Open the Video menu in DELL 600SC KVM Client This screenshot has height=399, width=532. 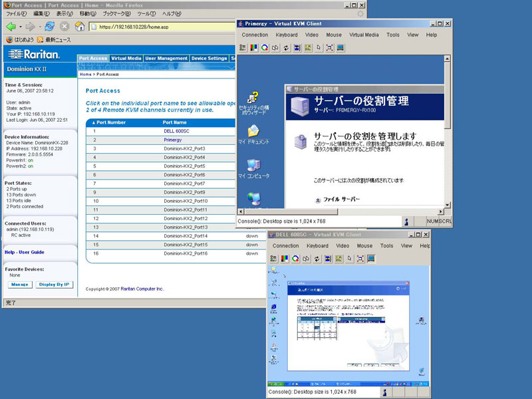(x=342, y=246)
